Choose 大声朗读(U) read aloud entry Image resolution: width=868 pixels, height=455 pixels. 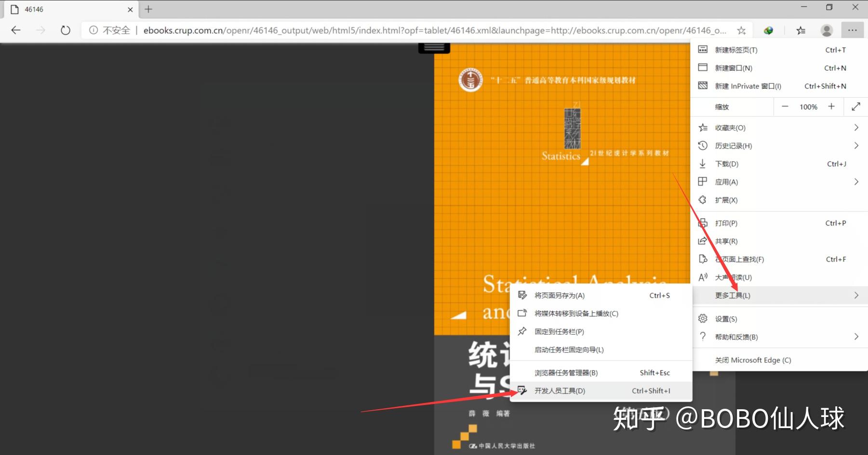(779, 277)
